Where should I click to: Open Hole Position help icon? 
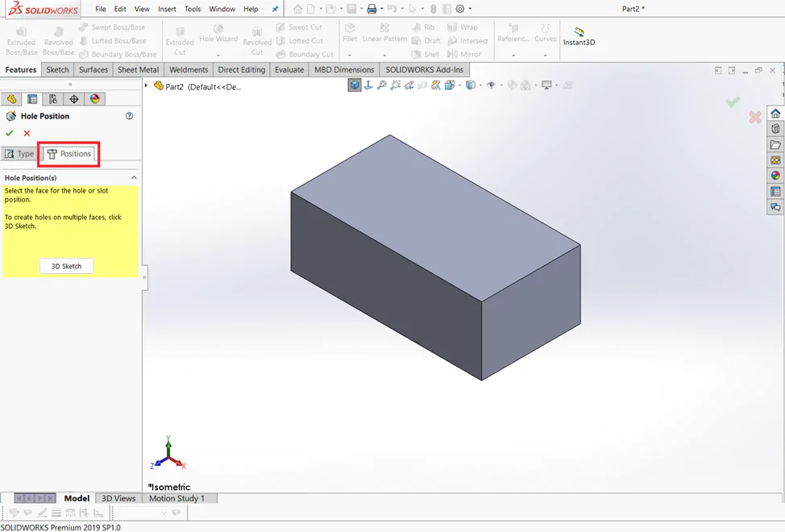tap(129, 116)
